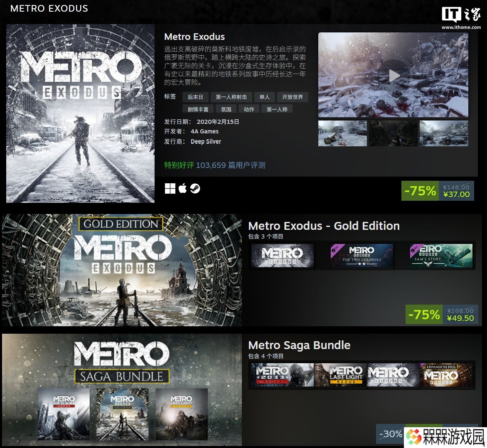Click the Steam platform icon
487x448 pixels.
(x=195, y=188)
